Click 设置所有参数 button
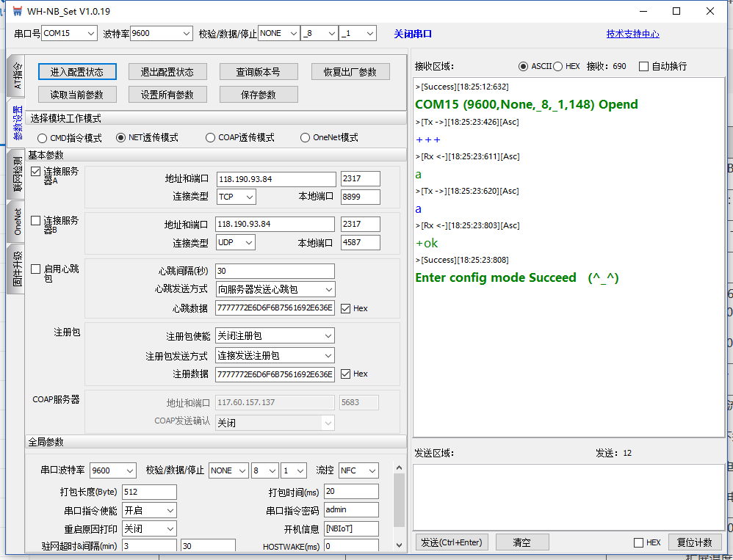The height and width of the screenshot is (560, 733). point(167,95)
